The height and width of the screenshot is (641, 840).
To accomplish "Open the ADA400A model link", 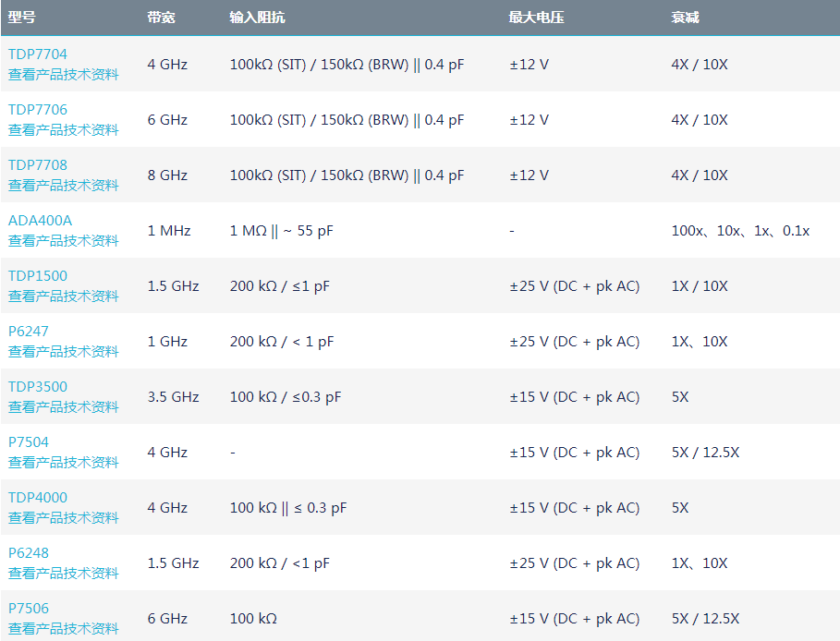I will click(x=40, y=220).
